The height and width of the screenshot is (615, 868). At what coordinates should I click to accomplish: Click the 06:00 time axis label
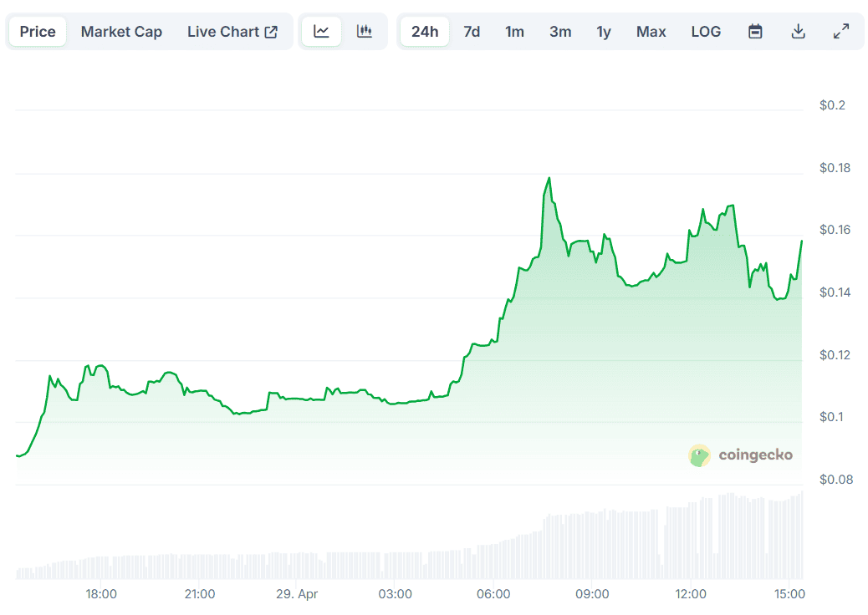pos(493,594)
